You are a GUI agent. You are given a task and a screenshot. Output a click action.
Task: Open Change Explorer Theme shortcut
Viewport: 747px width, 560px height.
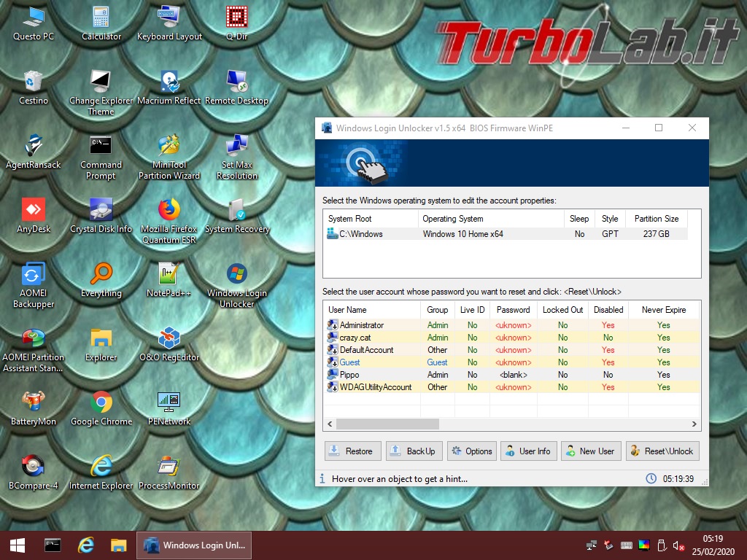point(101,93)
